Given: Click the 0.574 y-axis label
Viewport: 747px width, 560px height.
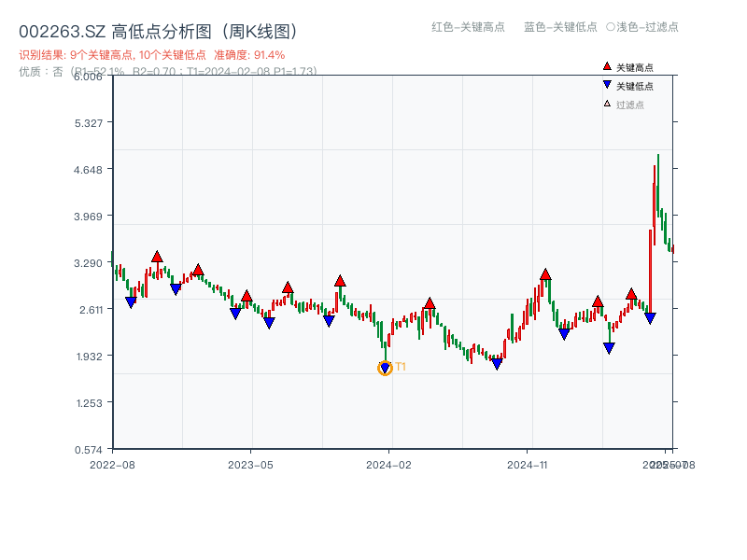Looking at the screenshot, I should (88, 450).
